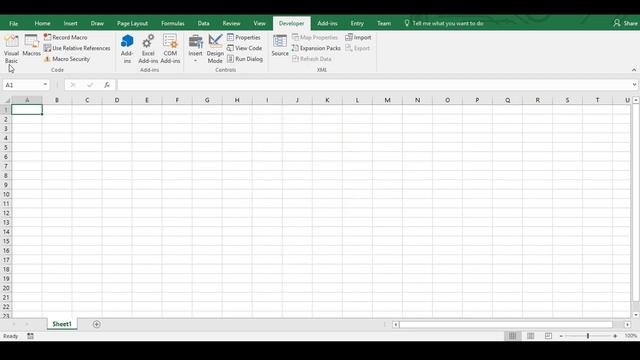The height and width of the screenshot is (360, 640).
Task: Click the Name Box showing A1
Action: coord(23,85)
